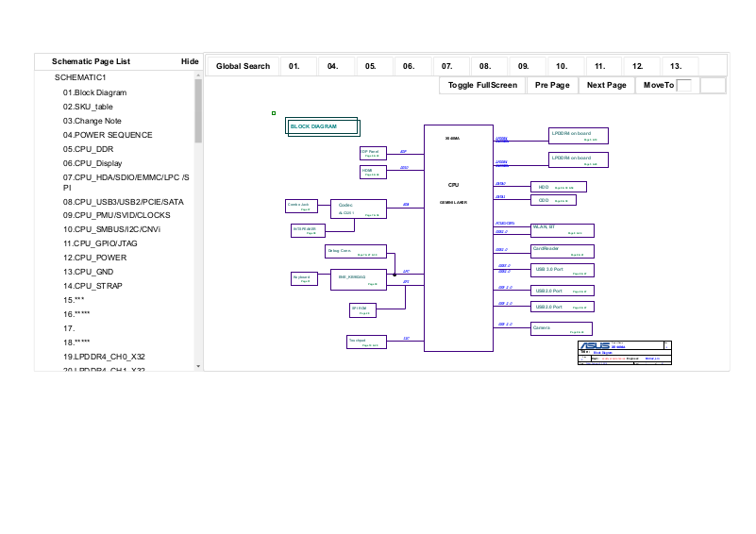Click the page list scrollbar thumb
The height and width of the screenshot is (534, 756).
pyautogui.click(x=198, y=109)
